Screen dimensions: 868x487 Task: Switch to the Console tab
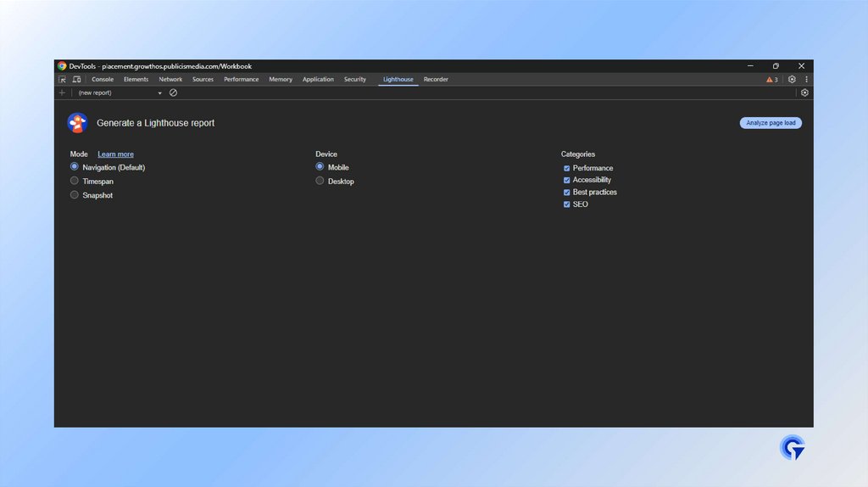point(103,79)
